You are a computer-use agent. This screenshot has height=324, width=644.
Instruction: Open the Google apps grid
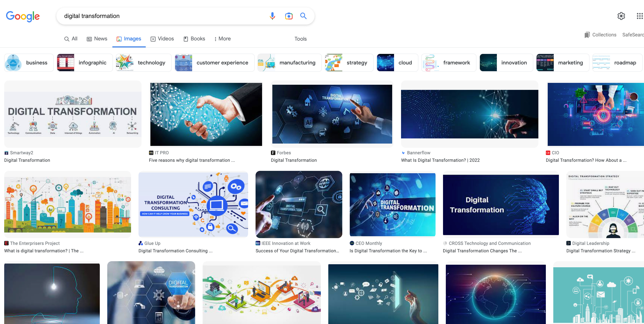[640, 16]
